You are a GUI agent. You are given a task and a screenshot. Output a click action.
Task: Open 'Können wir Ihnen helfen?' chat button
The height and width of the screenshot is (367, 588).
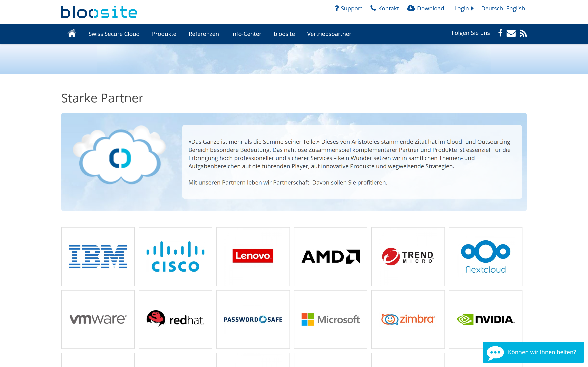(533, 352)
